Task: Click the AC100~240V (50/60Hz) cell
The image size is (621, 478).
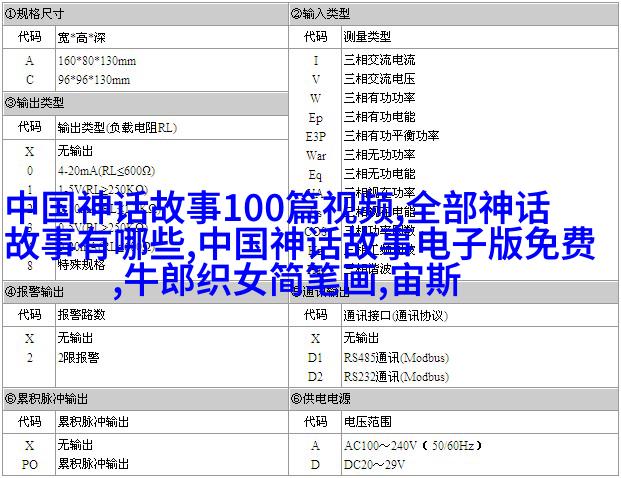Action: coord(413,446)
